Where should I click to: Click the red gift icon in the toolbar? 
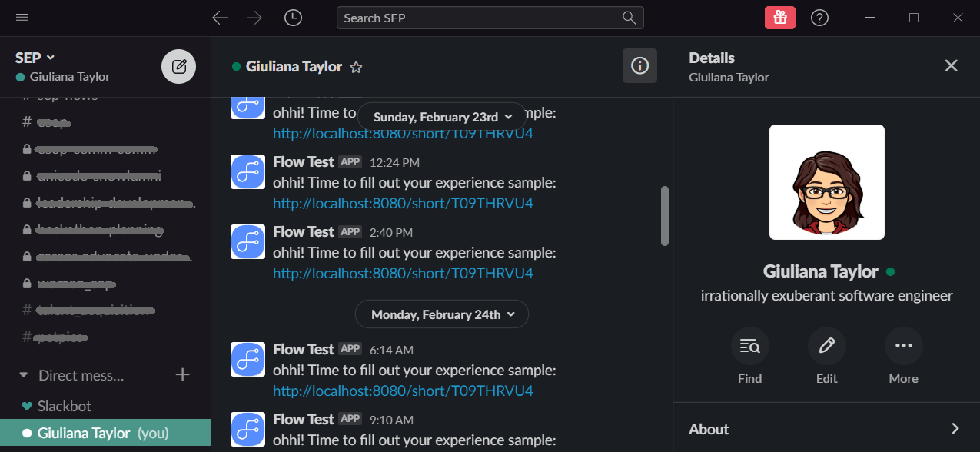779,17
